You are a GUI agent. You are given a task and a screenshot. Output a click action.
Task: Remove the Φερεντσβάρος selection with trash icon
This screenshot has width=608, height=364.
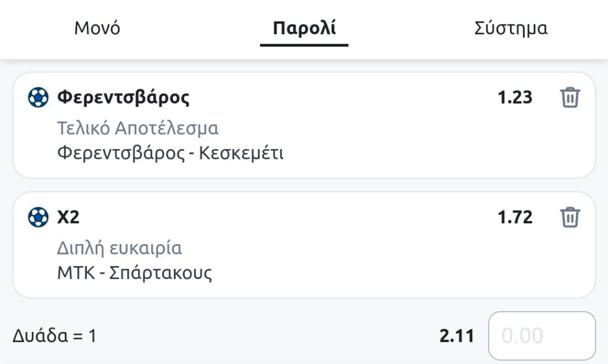coord(570,97)
